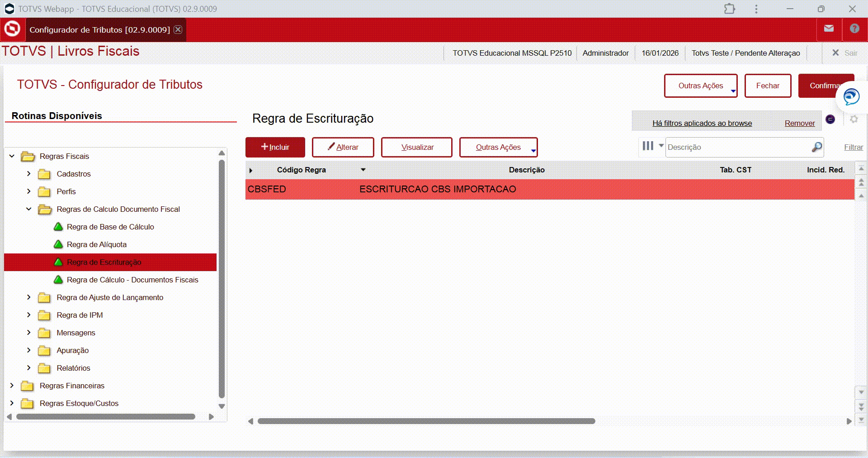Click the magnifier icon in the Descrição field
The width and height of the screenshot is (868, 458).
click(816, 147)
